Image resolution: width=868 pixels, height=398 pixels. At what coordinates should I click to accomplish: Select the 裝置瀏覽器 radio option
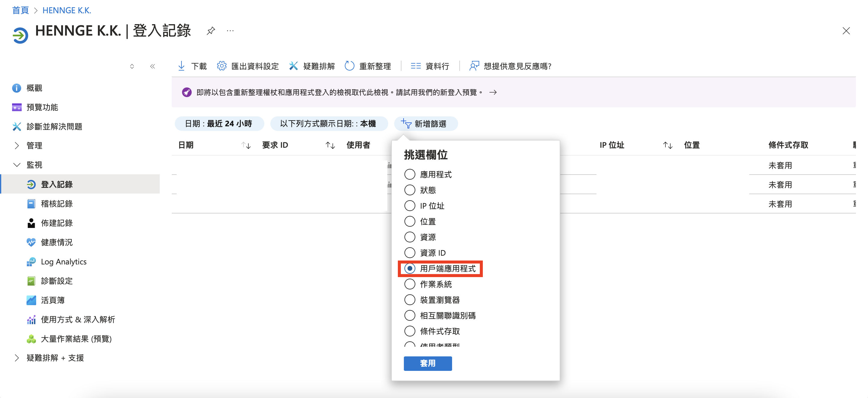[409, 300]
